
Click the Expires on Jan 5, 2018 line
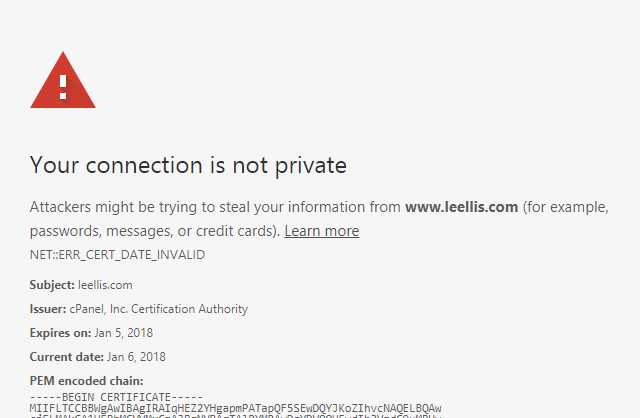(91, 333)
